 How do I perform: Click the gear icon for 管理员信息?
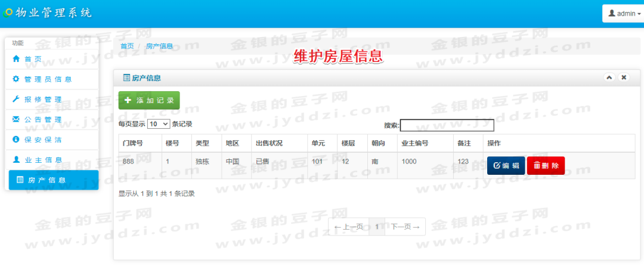tap(16, 79)
